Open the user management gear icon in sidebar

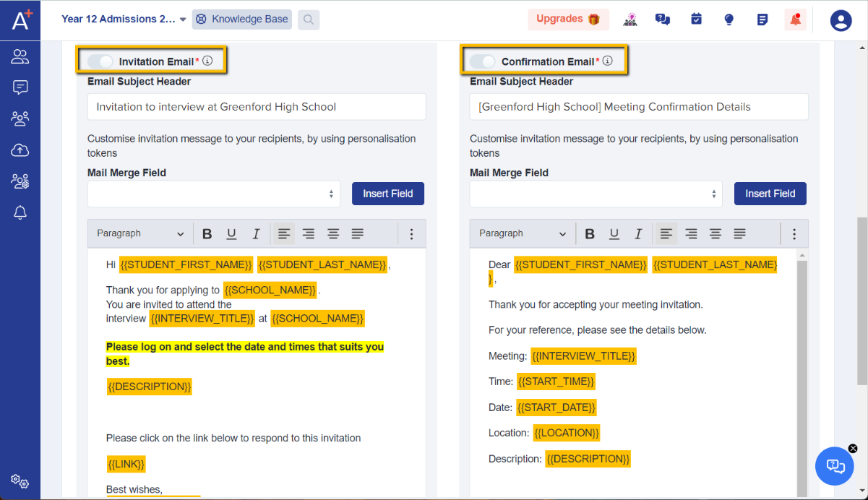pyautogui.click(x=20, y=181)
